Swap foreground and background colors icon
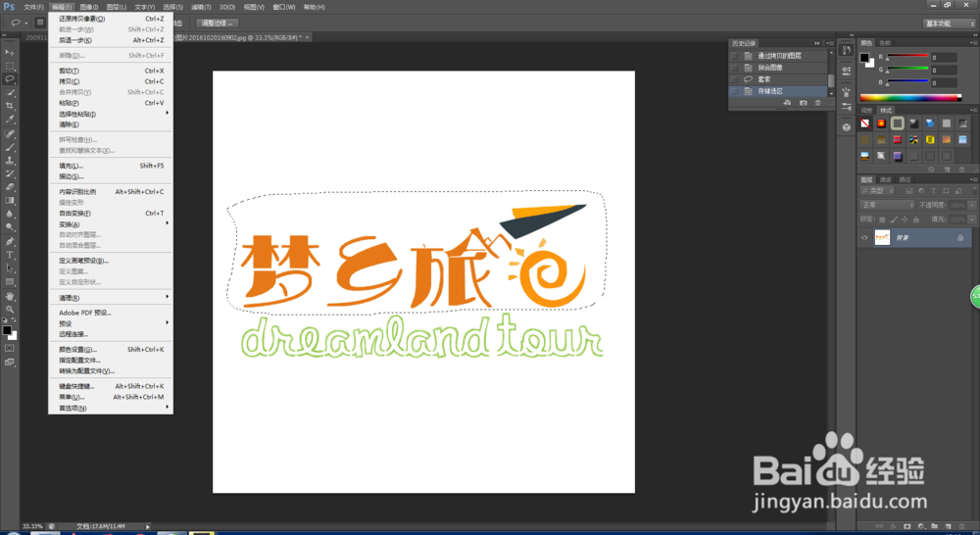980x535 pixels. (14, 320)
